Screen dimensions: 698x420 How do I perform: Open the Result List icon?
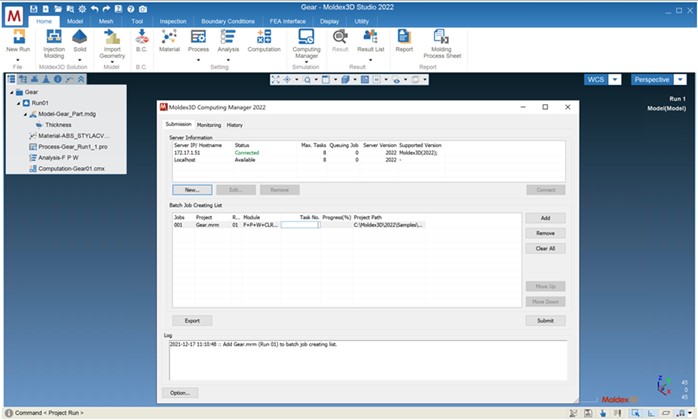coord(370,37)
